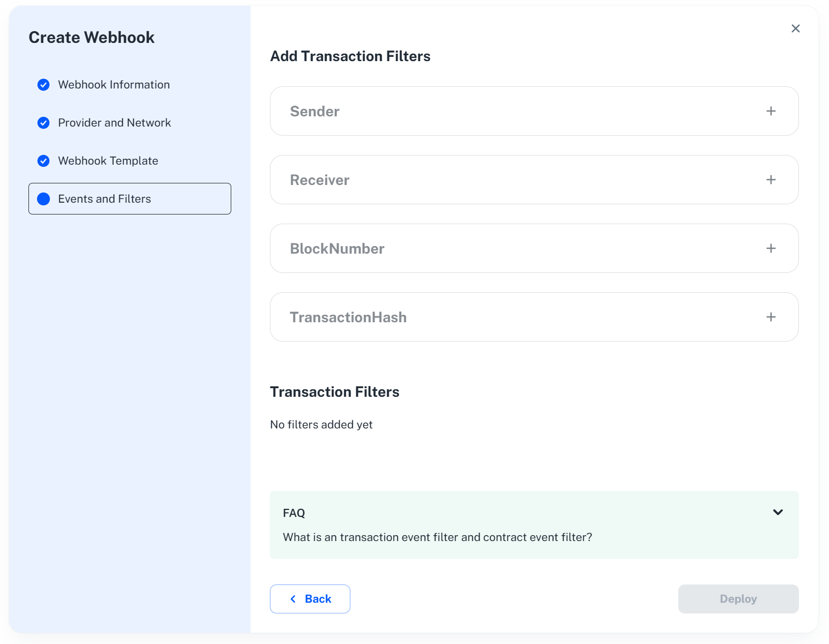
Task: Expand the Sender filter row
Action: point(534,111)
